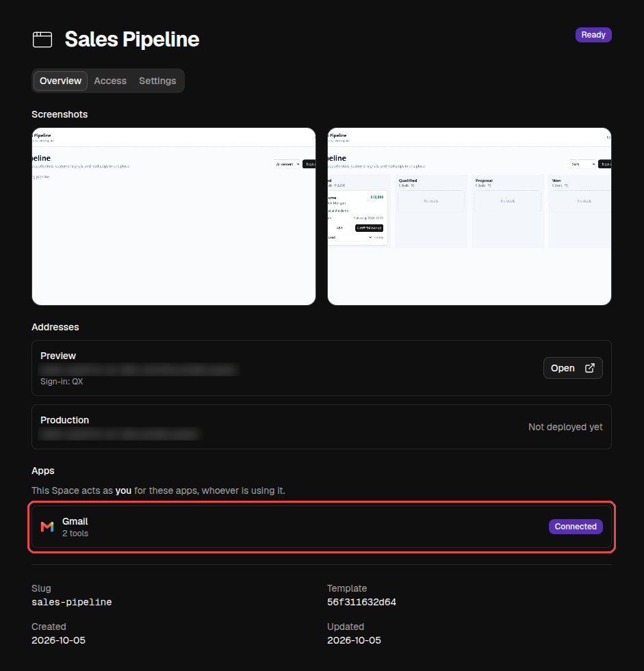
Task: Switch to the Access tab
Action: (x=110, y=81)
